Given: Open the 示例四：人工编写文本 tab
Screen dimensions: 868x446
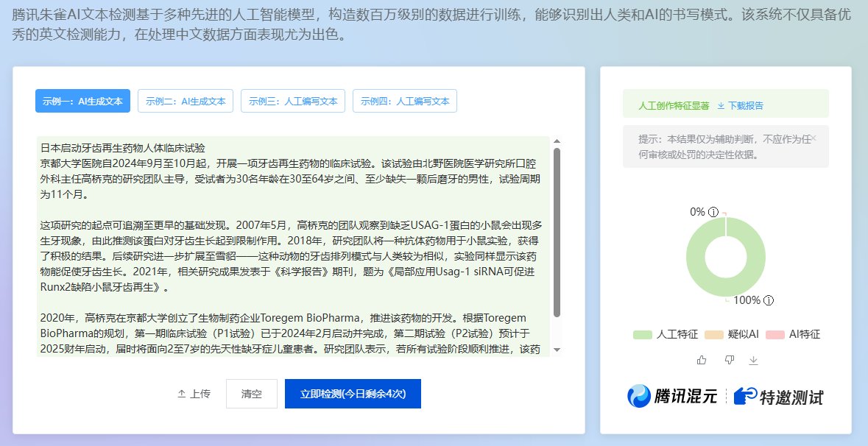Looking at the screenshot, I should 405,101.
